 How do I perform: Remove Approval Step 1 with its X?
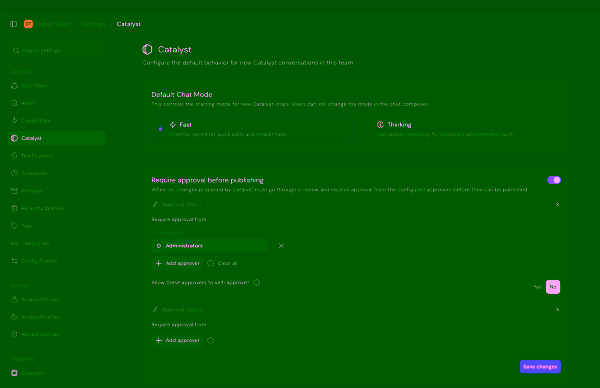click(x=557, y=205)
